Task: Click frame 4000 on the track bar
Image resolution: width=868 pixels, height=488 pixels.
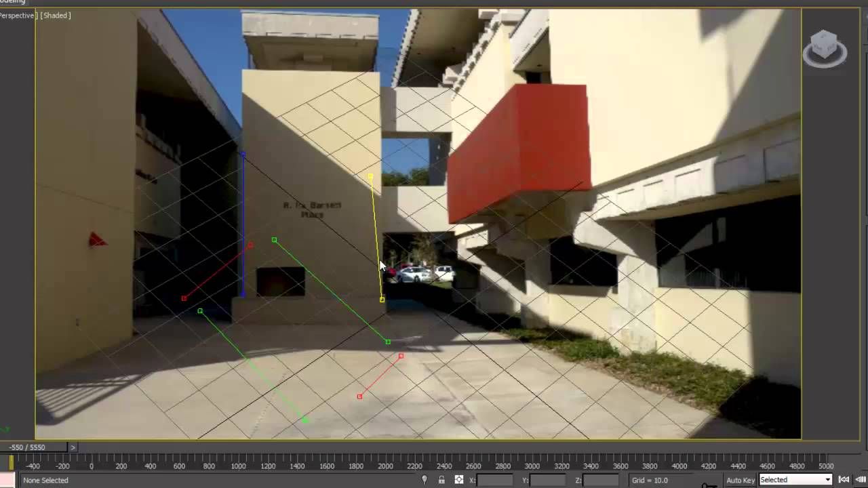Action: (679, 466)
